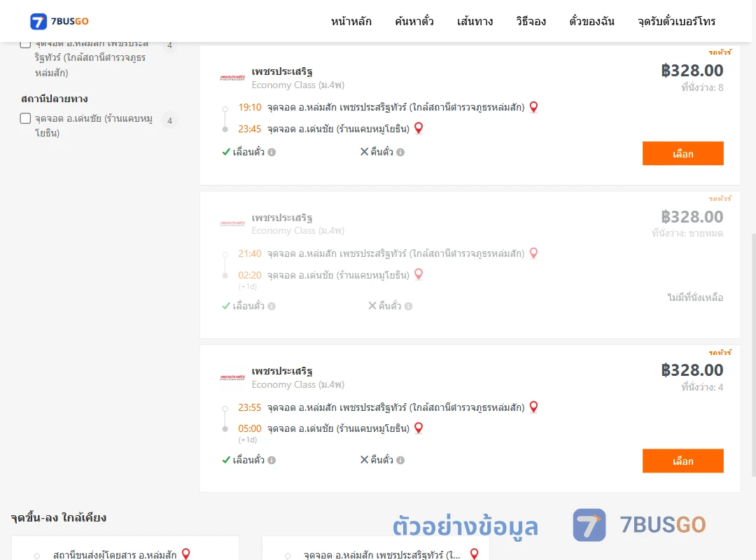
Task: Open map pin for the 02:20 arrival stop
Action: click(x=419, y=274)
